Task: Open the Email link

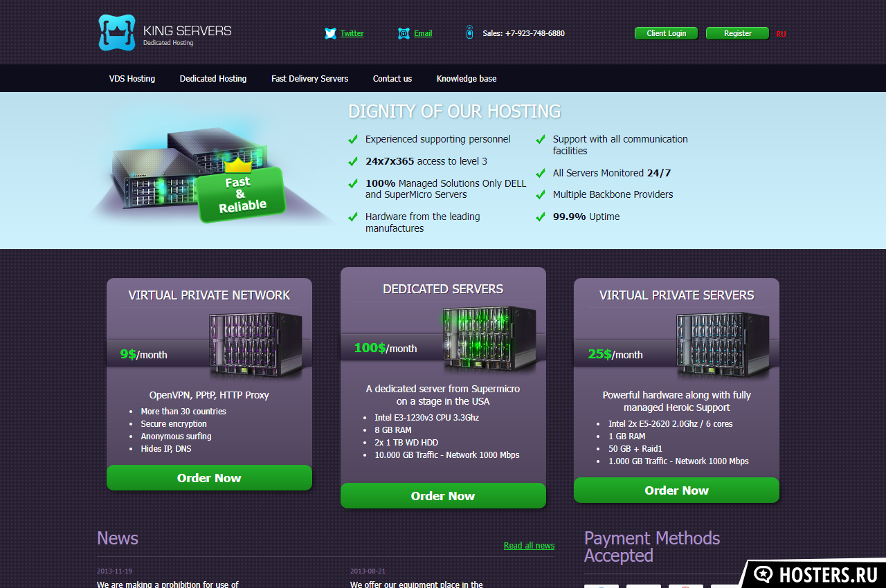Action: point(423,33)
